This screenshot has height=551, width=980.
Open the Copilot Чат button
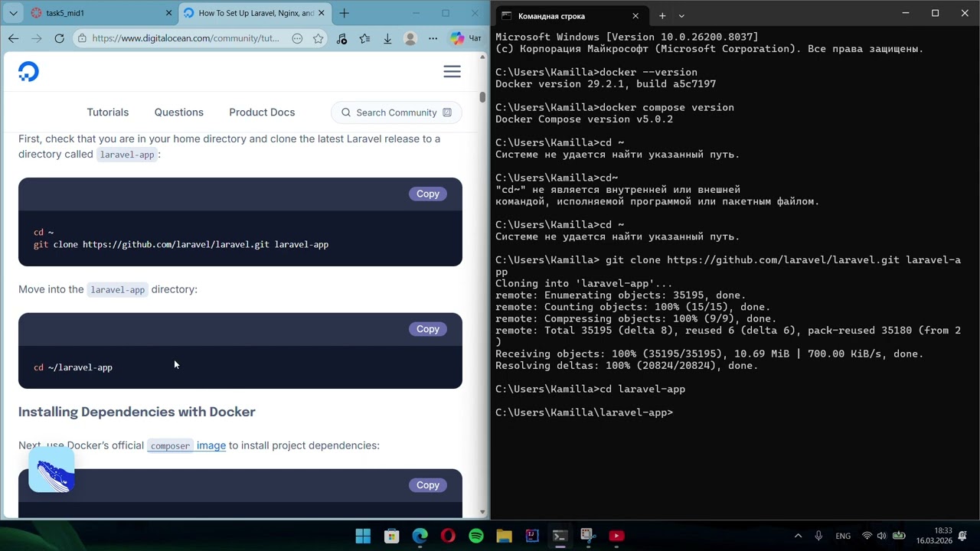tap(465, 38)
